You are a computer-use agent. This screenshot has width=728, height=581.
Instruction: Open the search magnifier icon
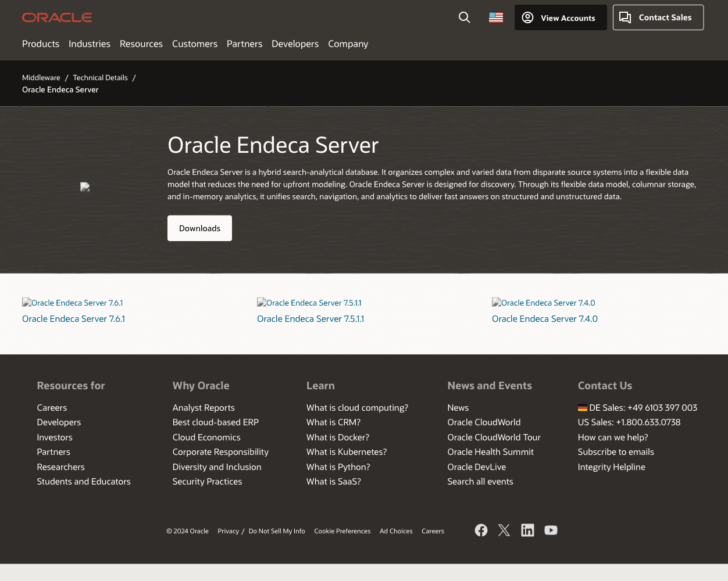tap(464, 17)
